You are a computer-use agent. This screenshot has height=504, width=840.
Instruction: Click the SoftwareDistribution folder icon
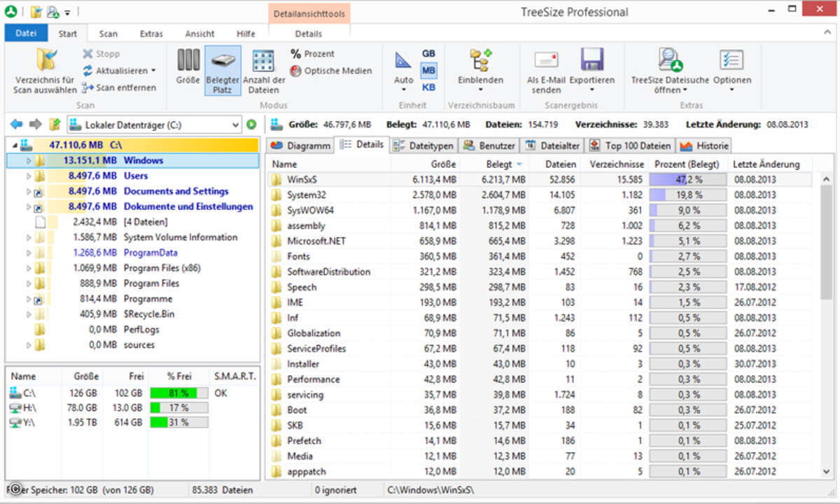point(276,272)
